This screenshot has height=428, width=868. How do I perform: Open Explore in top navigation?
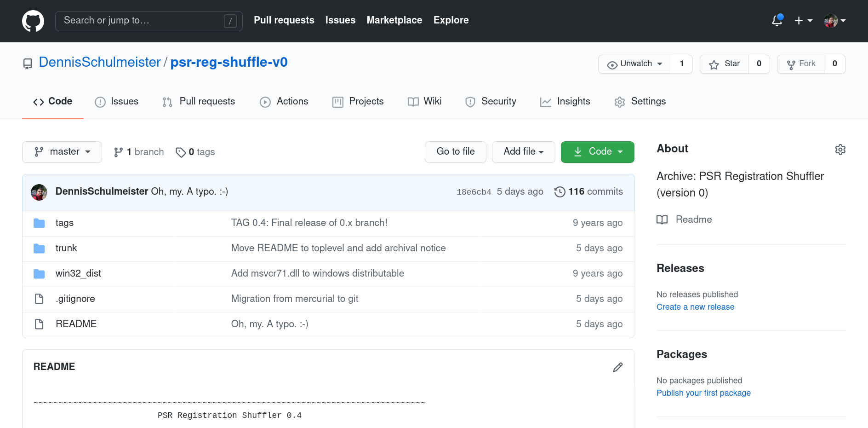point(451,20)
